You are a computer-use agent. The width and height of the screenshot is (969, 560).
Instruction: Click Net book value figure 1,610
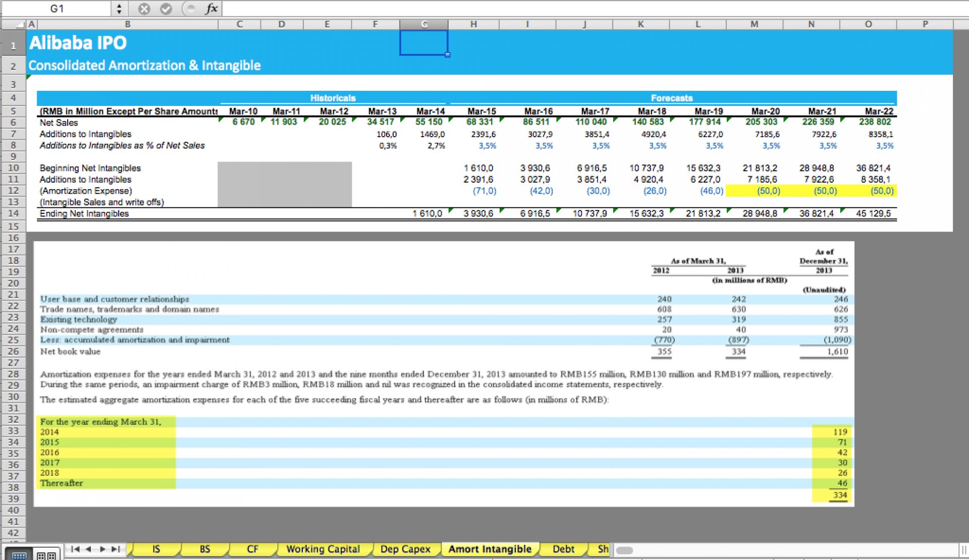point(837,352)
